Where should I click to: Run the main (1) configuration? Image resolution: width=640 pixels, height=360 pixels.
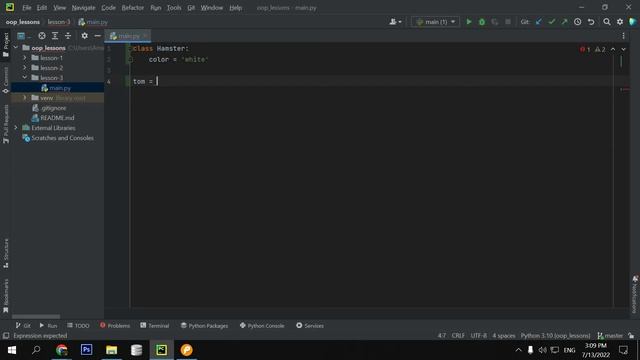coord(469,22)
